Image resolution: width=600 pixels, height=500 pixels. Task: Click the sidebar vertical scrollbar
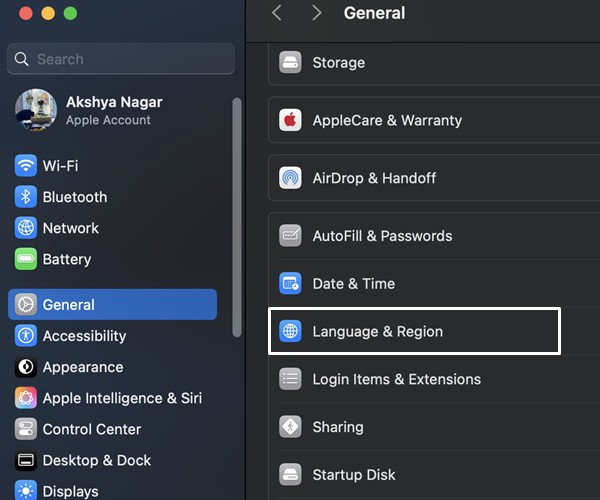click(x=237, y=217)
